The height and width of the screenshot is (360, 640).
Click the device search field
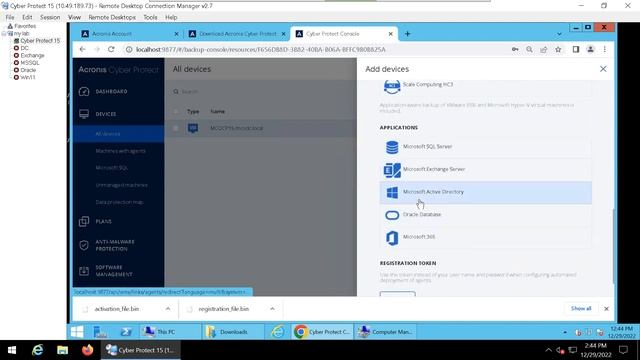coord(261,91)
